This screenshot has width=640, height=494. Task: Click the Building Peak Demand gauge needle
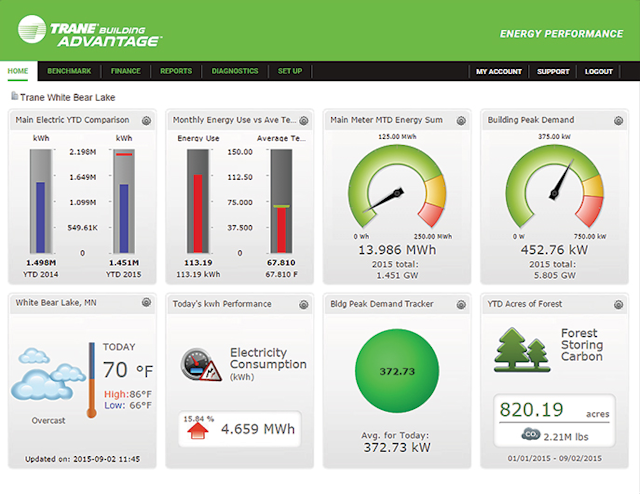click(x=562, y=180)
